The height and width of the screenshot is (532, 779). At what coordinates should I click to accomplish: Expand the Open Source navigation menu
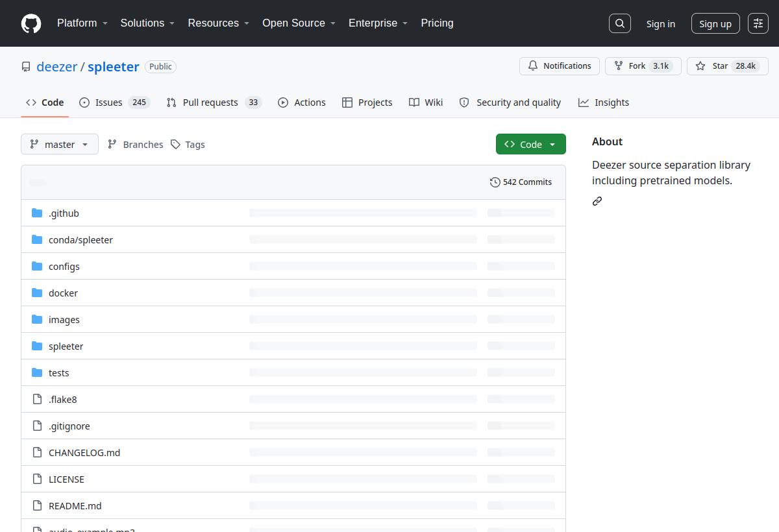coord(299,23)
